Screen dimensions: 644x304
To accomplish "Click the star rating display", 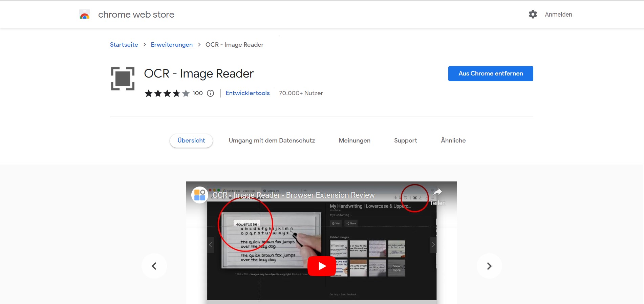I will (x=167, y=93).
